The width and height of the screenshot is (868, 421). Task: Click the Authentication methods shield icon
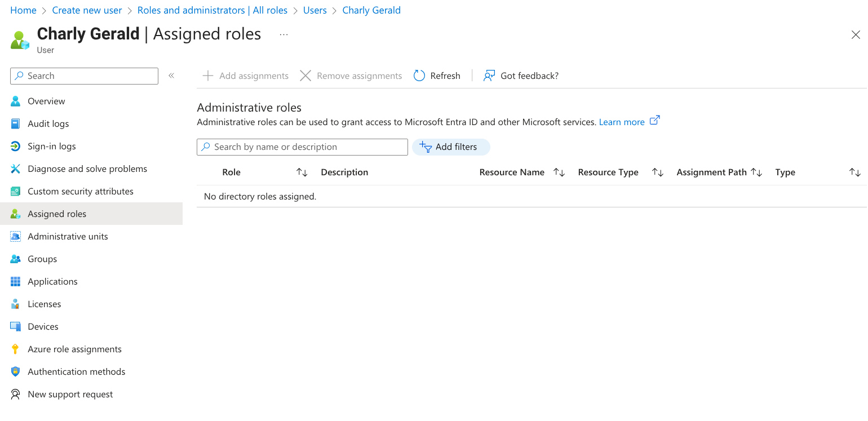[15, 371]
